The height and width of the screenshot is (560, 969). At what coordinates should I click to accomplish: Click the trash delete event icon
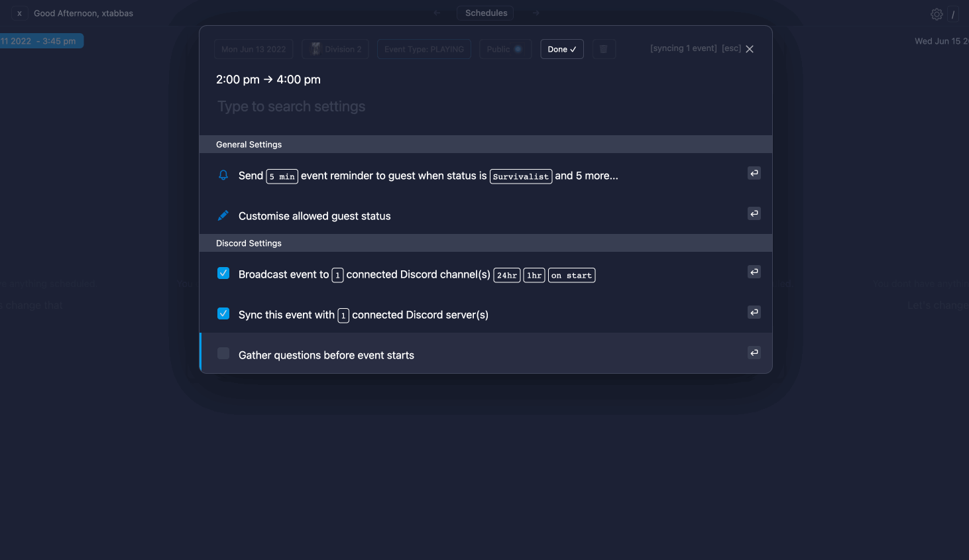pos(604,49)
